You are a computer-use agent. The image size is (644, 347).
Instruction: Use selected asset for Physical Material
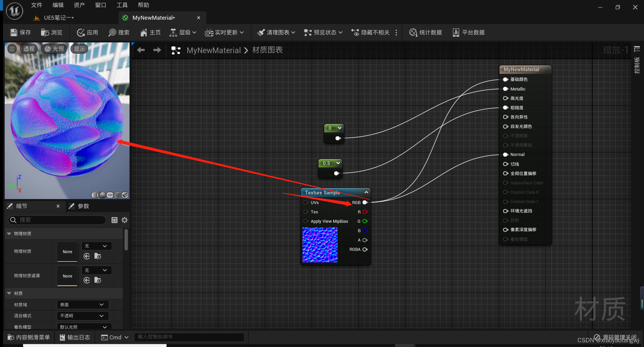pos(87,256)
